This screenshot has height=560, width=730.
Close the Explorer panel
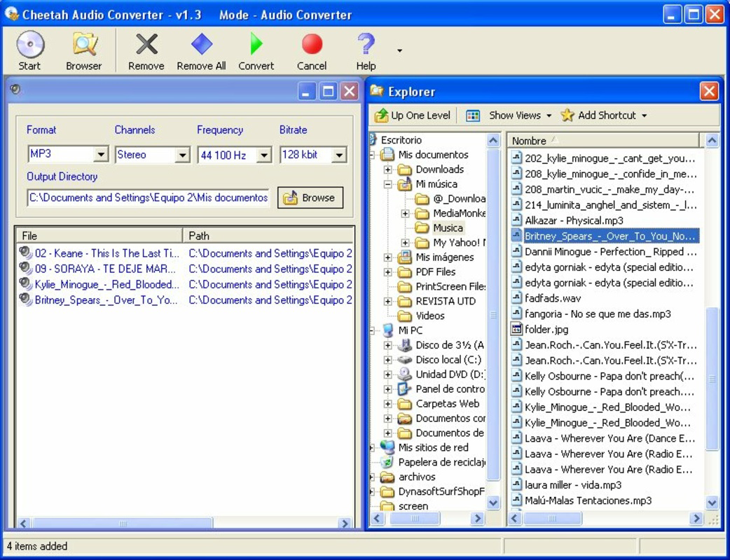708,91
